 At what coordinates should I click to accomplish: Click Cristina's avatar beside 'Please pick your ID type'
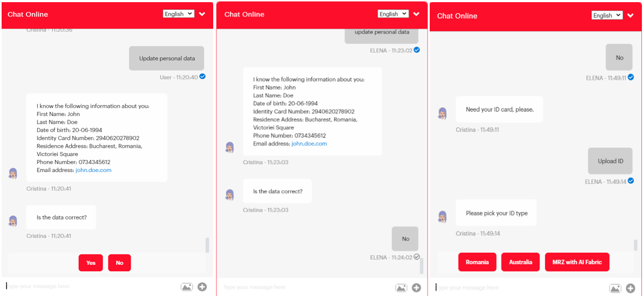tap(443, 217)
